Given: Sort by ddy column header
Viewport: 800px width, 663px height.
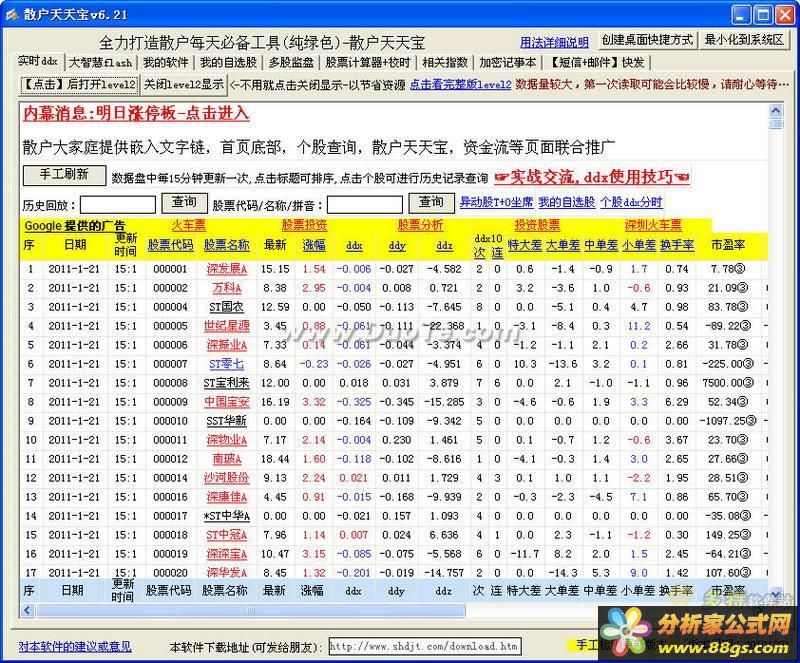Looking at the screenshot, I should coord(397,246).
